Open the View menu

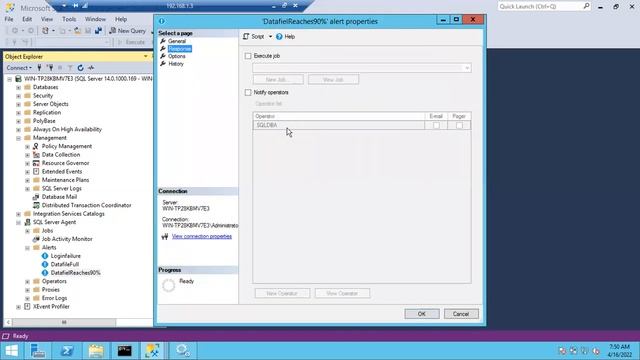point(47,19)
